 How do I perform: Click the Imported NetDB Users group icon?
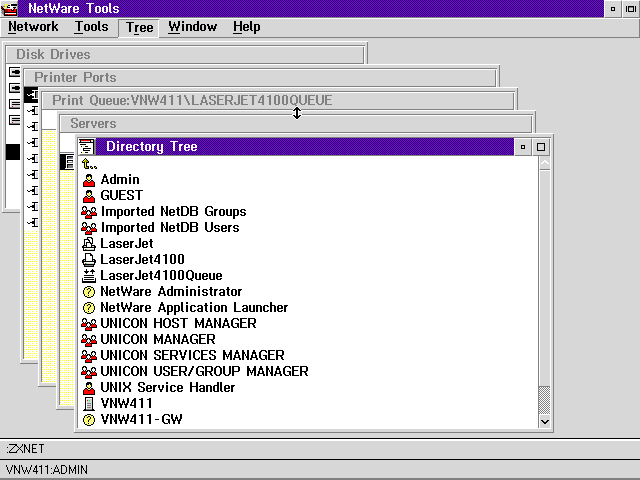(89, 227)
